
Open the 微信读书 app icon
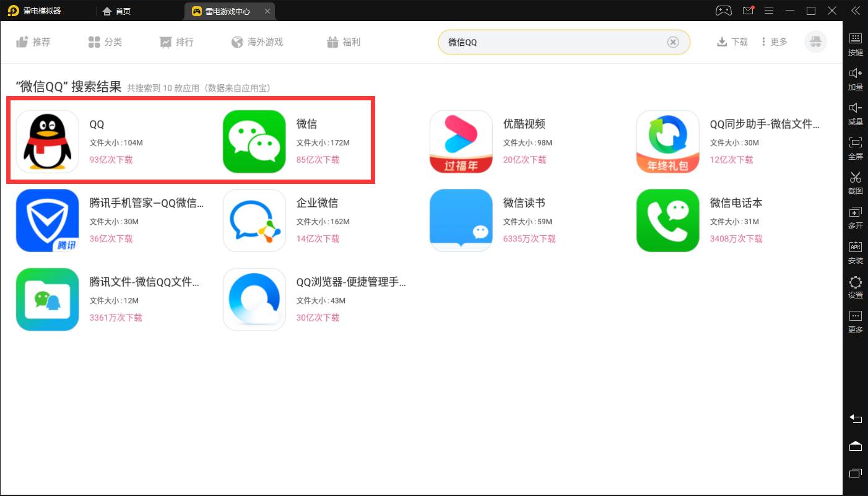pyautogui.click(x=461, y=220)
